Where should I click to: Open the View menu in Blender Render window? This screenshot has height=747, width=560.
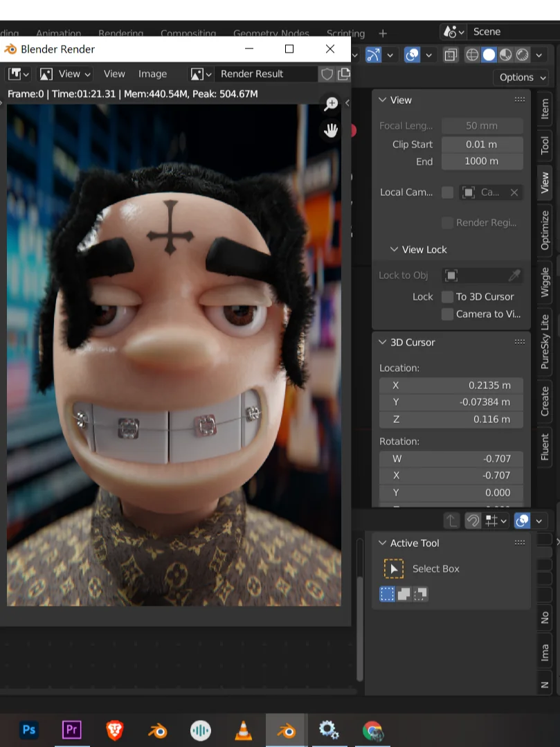pyautogui.click(x=114, y=74)
